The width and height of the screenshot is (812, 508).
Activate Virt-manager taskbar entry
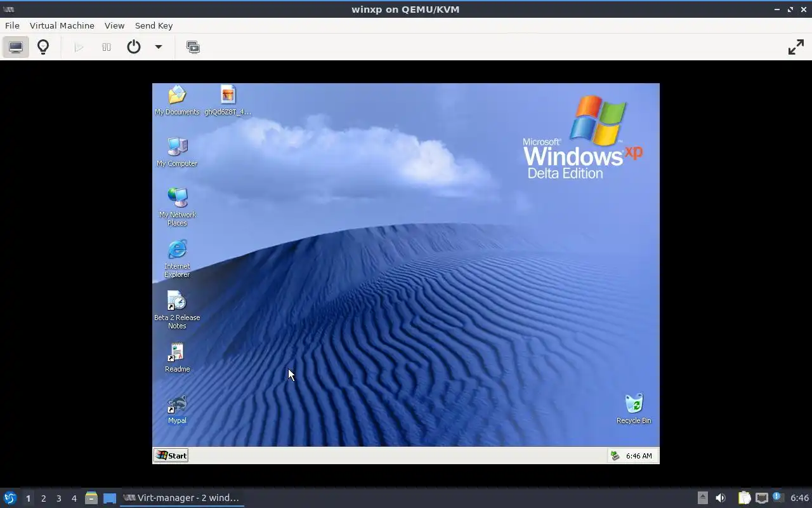click(x=183, y=498)
